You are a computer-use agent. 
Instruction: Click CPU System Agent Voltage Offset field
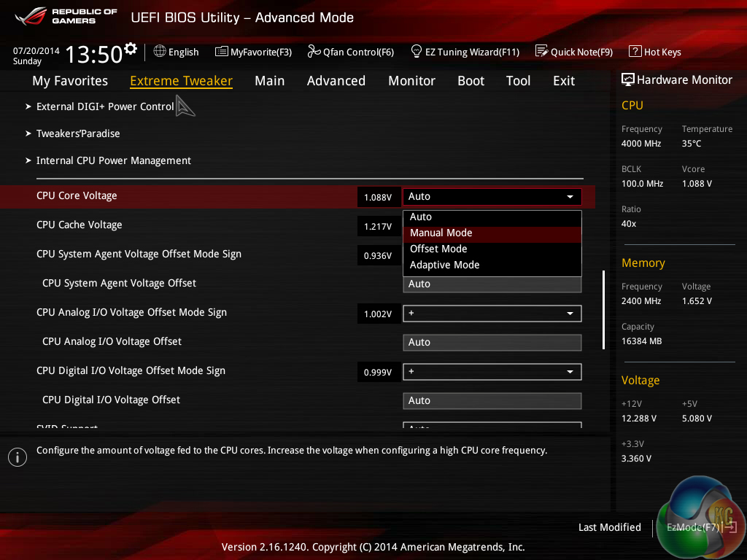[x=492, y=284]
